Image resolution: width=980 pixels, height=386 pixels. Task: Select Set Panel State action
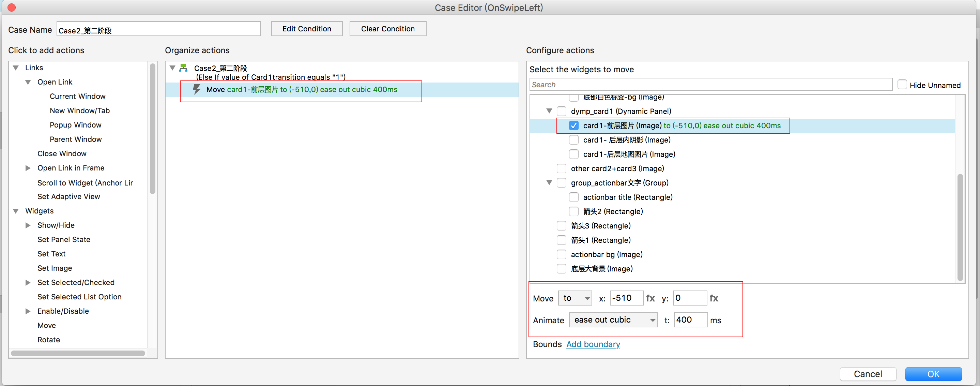64,239
